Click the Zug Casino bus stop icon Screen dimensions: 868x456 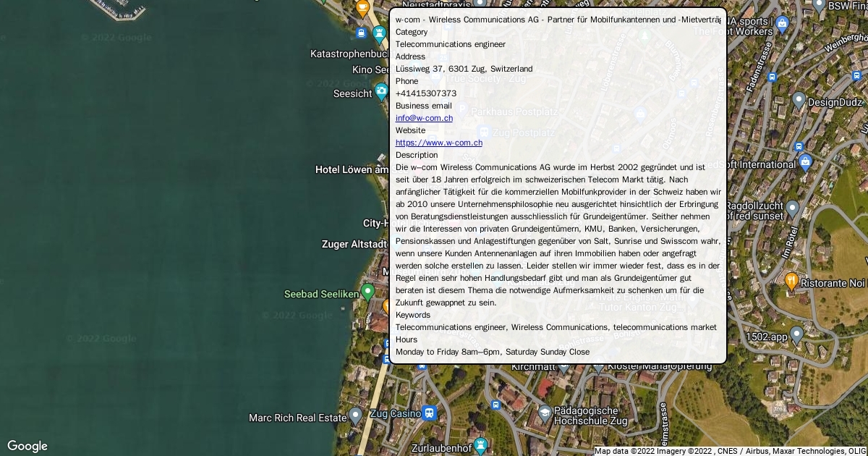430,413
